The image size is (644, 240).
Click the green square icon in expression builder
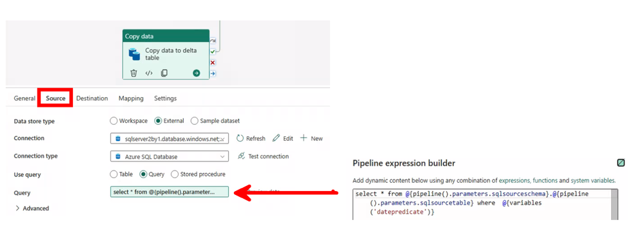621,163
